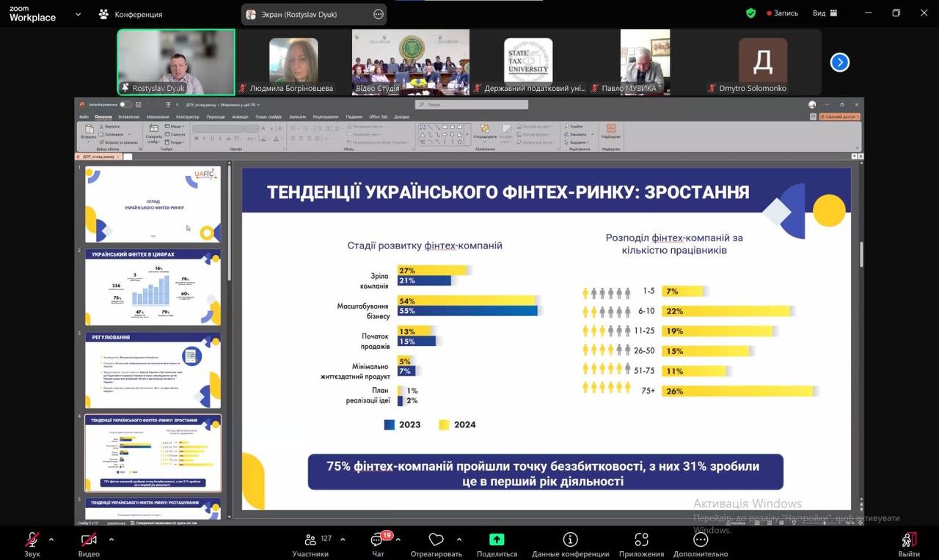Open Дополнительно more options
The width and height of the screenshot is (939, 560).
click(x=701, y=540)
